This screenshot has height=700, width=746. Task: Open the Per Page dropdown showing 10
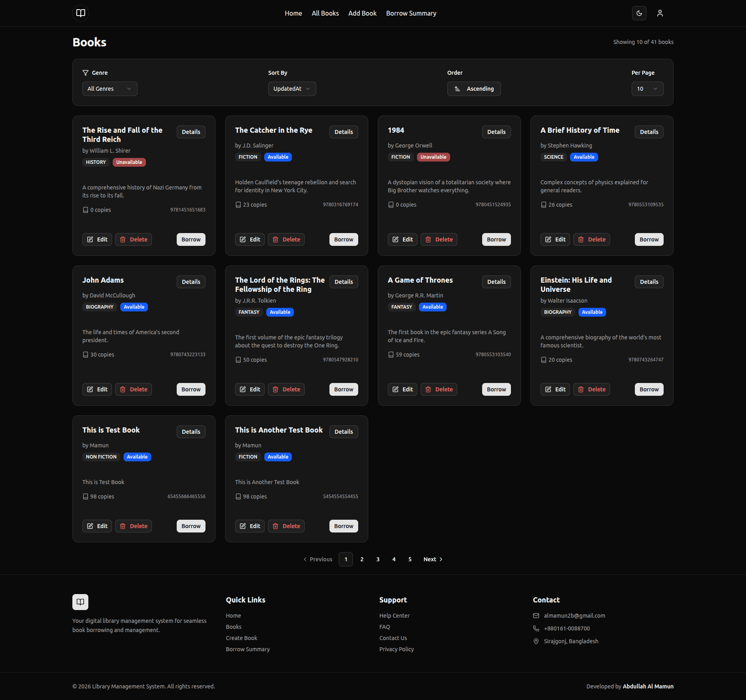647,89
